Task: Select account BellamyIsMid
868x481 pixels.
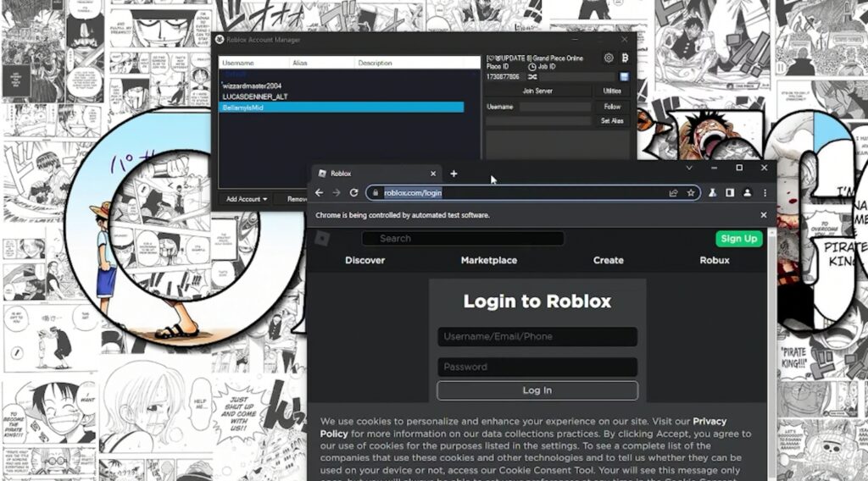Action: coord(342,108)
